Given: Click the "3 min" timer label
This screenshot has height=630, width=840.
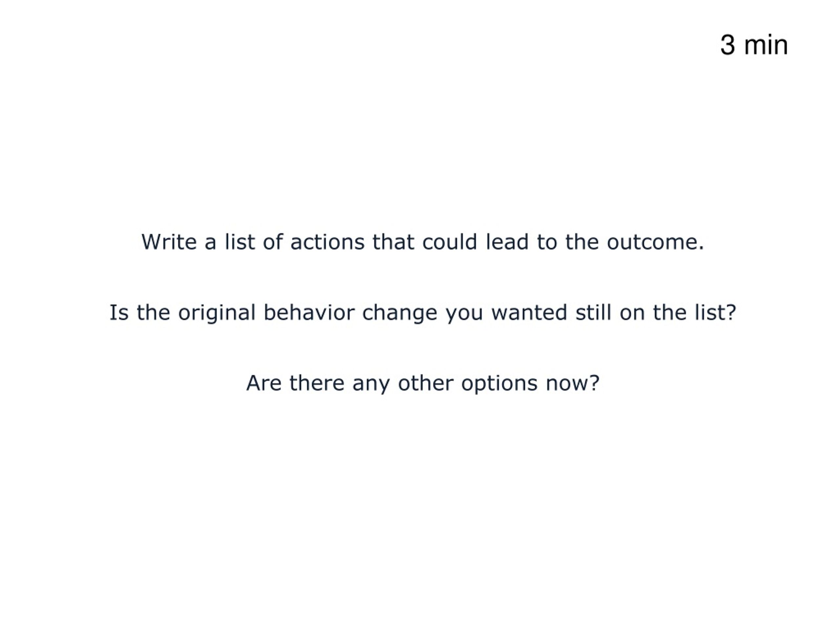Looking at the screenshot, I should (754, 45).
